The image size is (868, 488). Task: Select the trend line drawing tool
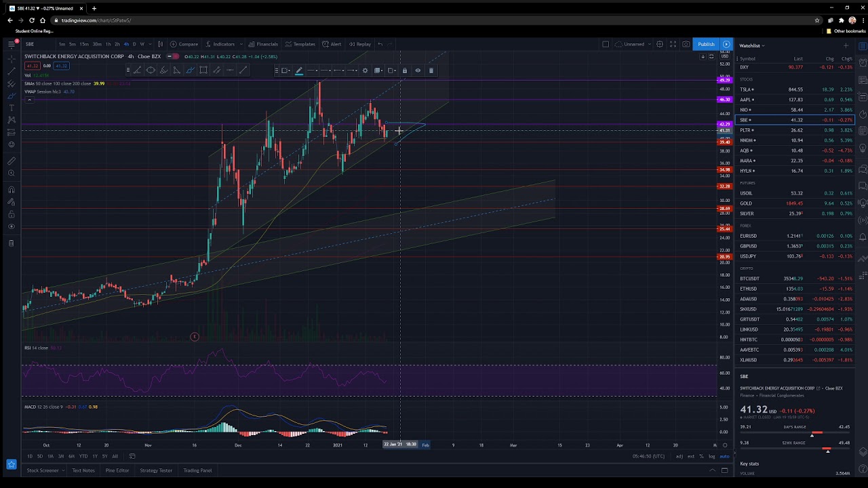pyautogui.click(x=11, y=70)
